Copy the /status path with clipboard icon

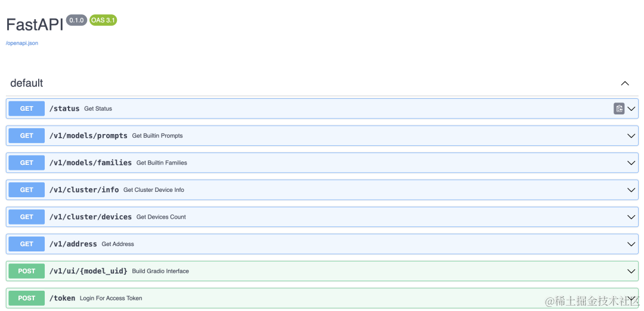(619, 108)
